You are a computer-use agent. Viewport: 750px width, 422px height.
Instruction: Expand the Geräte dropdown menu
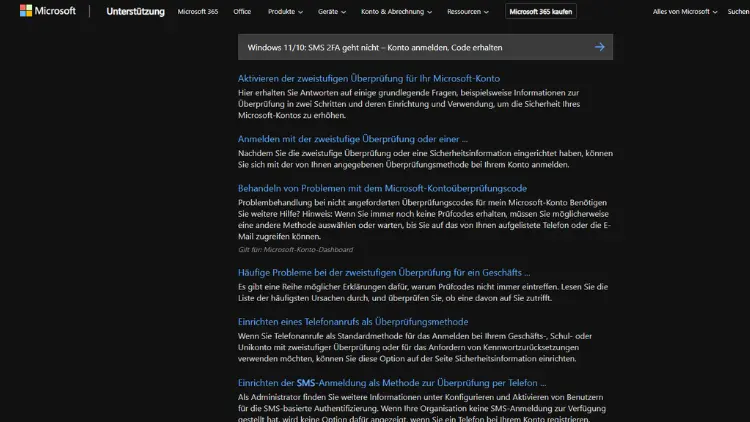(329, 12)
